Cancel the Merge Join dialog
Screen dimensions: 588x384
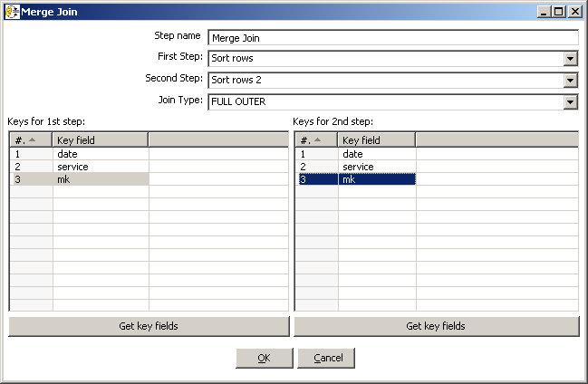(x=326, y=358)
